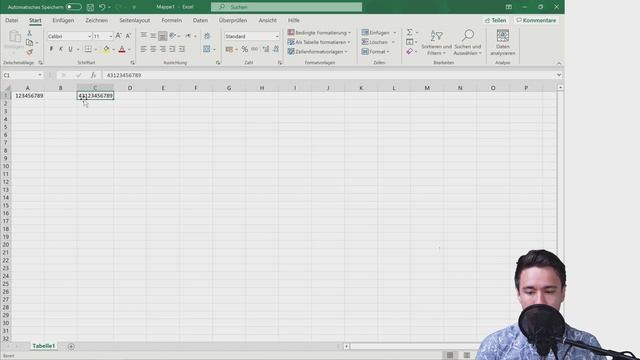Image resolution: width=640 pixels, height=360 pixels.
Task: Open Bedingte Formatierung dropdown
Action: 319,33
